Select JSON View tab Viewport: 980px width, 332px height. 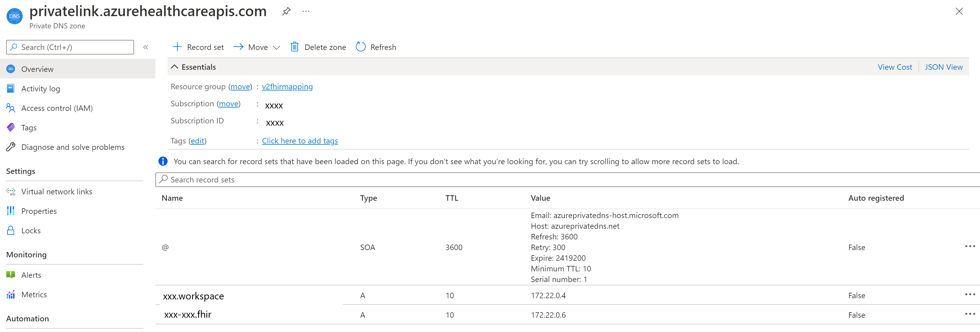pos(944,67)
